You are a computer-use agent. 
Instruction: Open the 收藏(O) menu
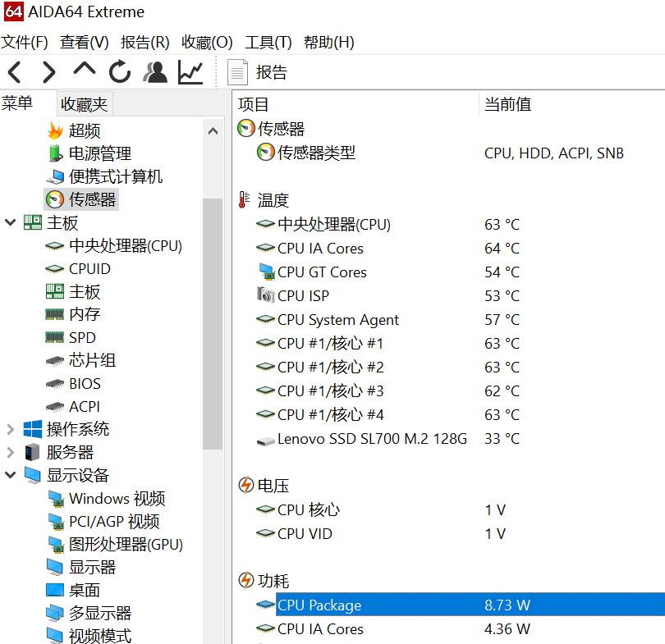(207, 42)
